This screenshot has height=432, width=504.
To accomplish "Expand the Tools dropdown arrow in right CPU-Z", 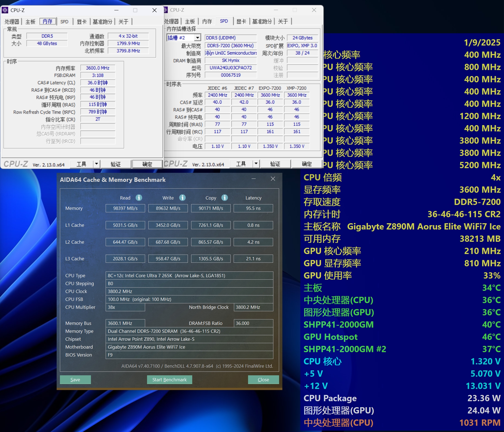I will (x=256, y=164).
